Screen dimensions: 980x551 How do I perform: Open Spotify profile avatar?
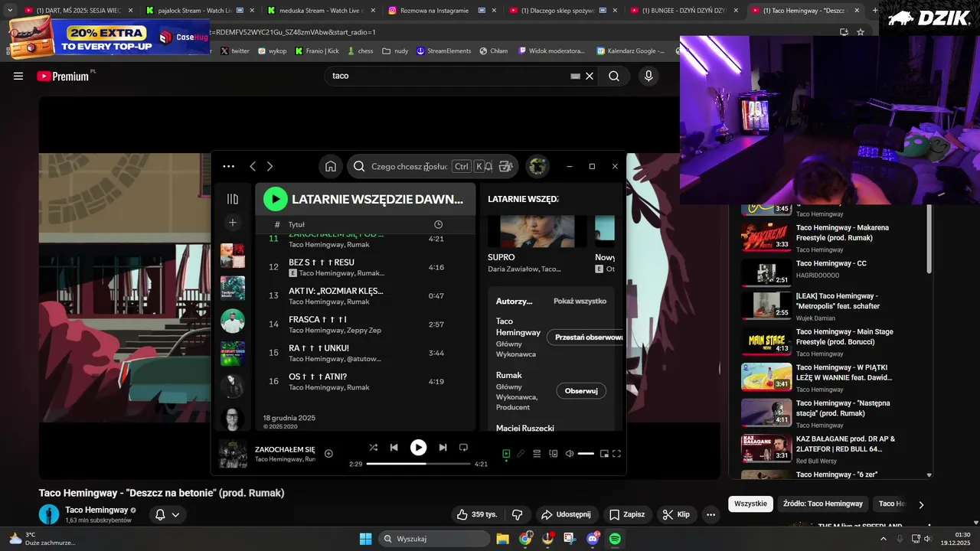click(537, 166)
